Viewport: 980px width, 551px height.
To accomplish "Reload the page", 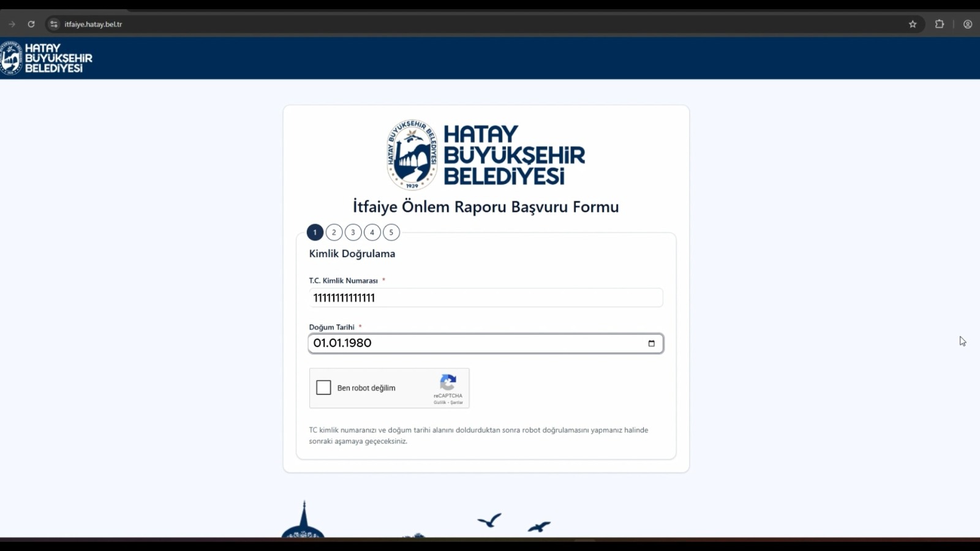I will [31, 24].
